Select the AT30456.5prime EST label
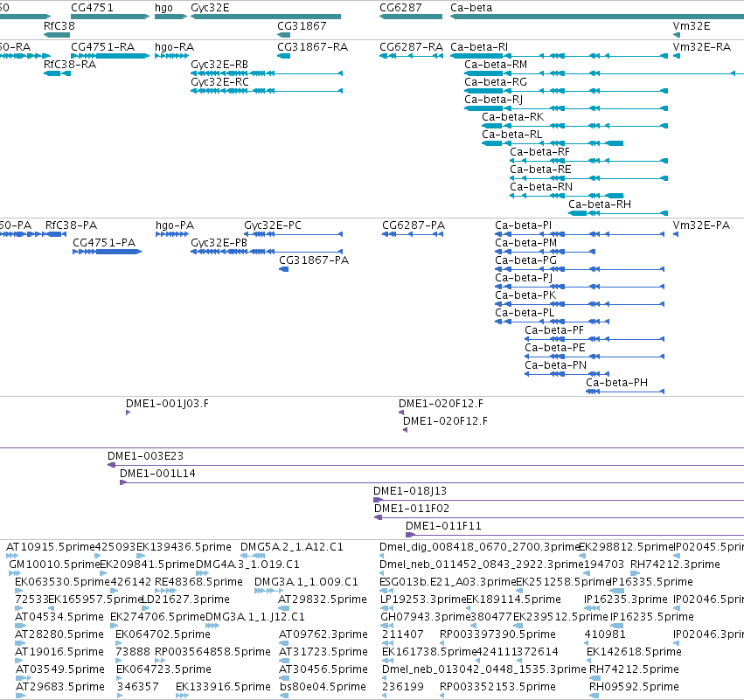 pyautogui.click(x=323, y=669)
